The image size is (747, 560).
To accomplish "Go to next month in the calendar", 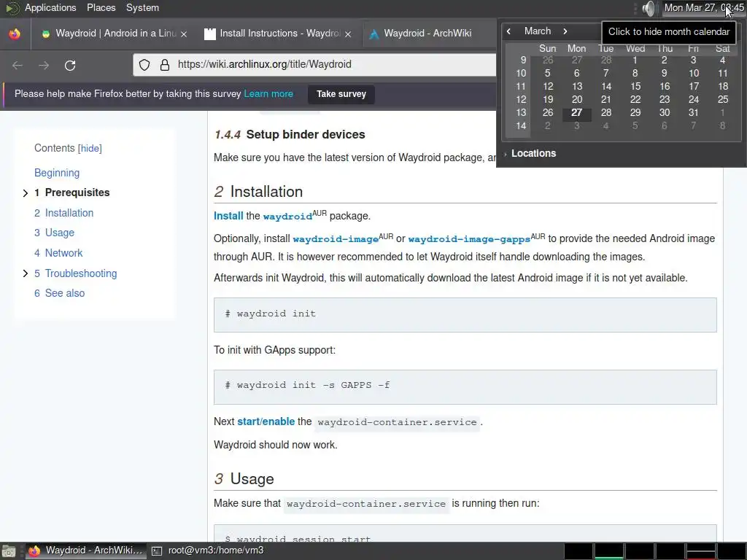I will (x=565, y=31).
